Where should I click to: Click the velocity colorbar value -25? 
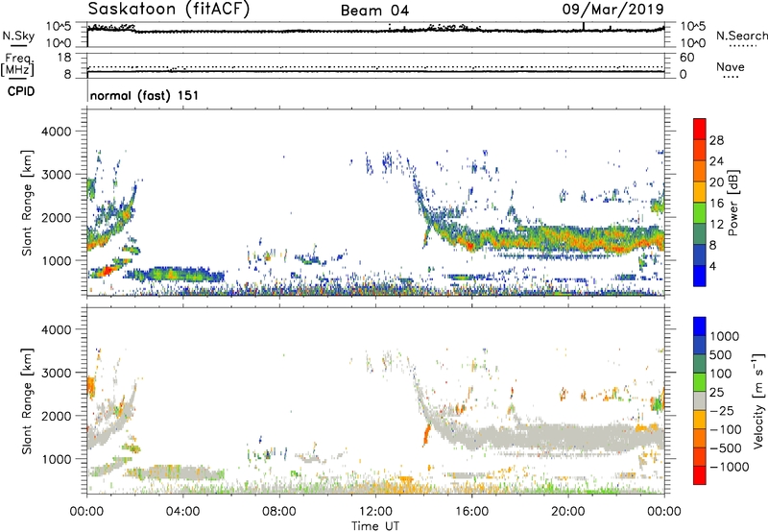(722, 410)
